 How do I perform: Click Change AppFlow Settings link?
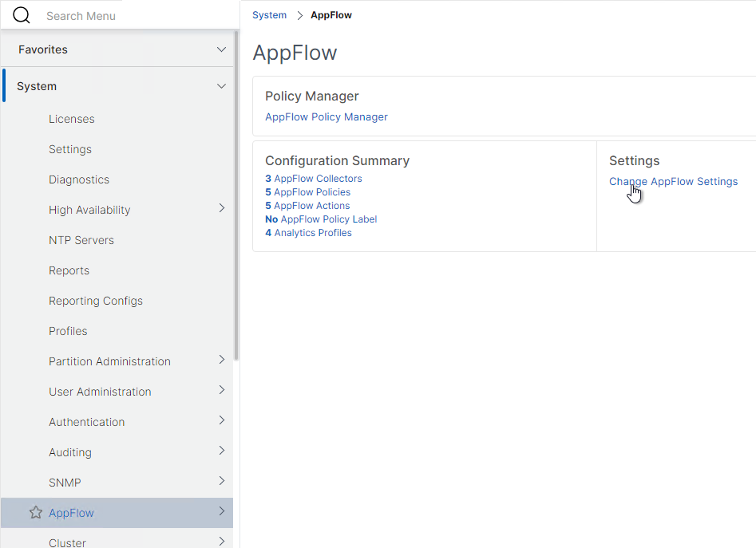[x=673, y=182]
